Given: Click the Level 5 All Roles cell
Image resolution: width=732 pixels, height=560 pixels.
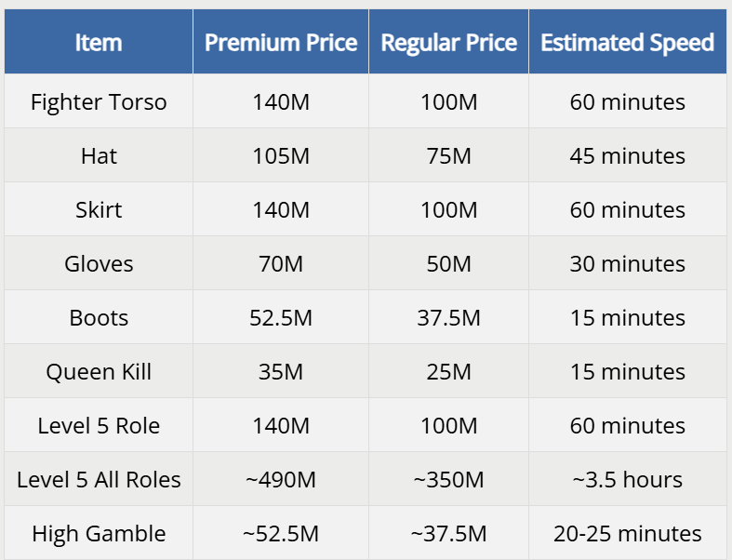Looking at the screenshot, I should click(x=99, y=479).
